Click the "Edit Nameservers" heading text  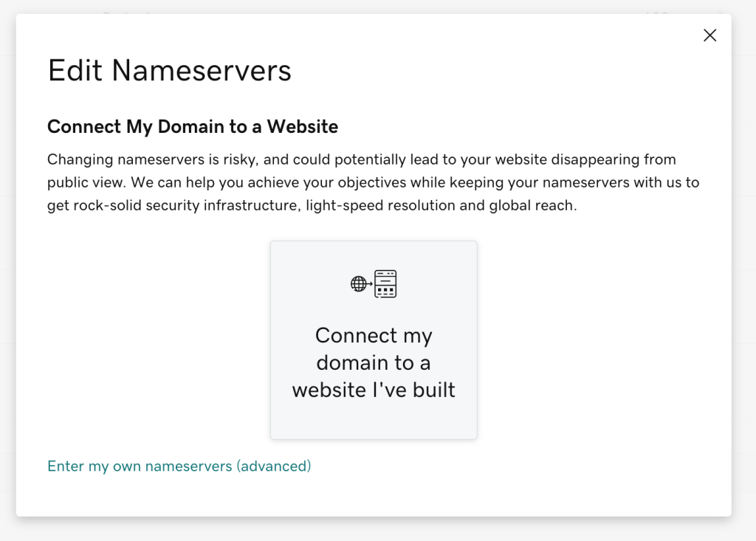pos(169,70)
